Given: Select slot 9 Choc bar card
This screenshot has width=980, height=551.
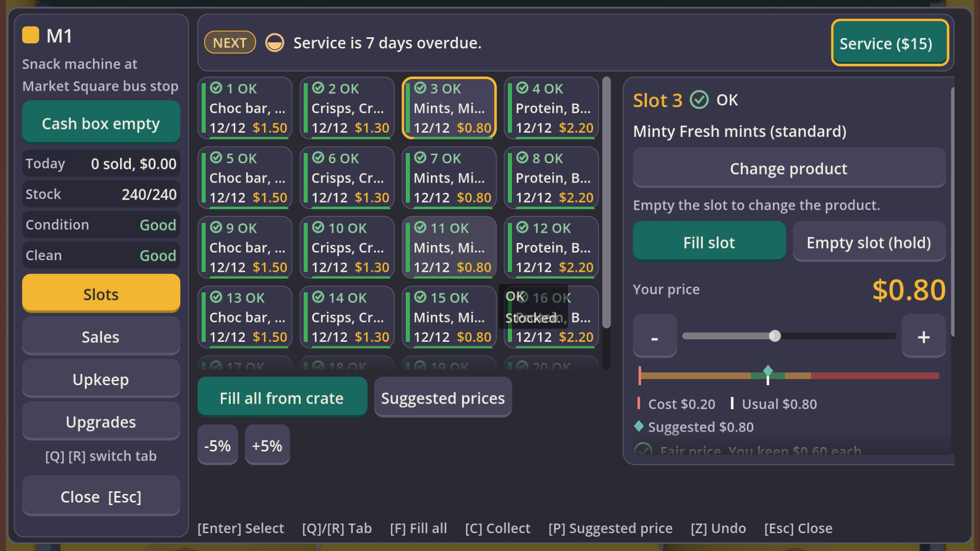Looking at the screenshot, I should coord(245,247).
